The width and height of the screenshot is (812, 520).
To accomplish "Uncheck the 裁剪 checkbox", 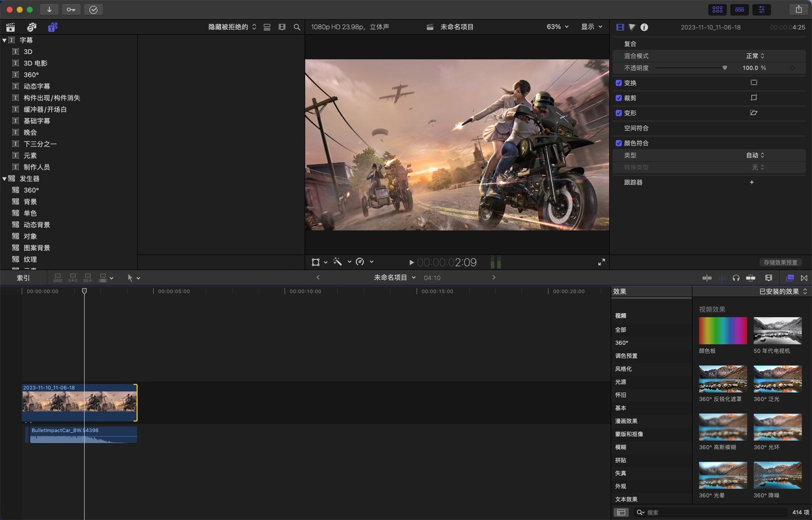I will click(619, 98).
